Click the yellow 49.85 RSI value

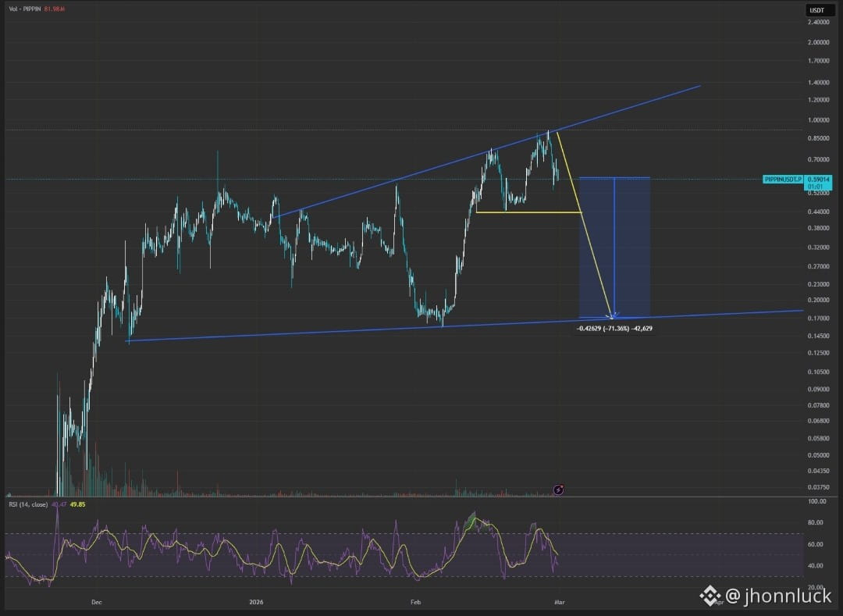[77, 504]
